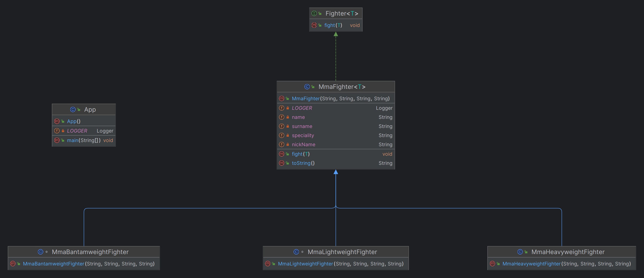The height and width of the screenshot is (278, 644).
Task: Click the green dashed implements arrowhead
Action: pos(336,34)
